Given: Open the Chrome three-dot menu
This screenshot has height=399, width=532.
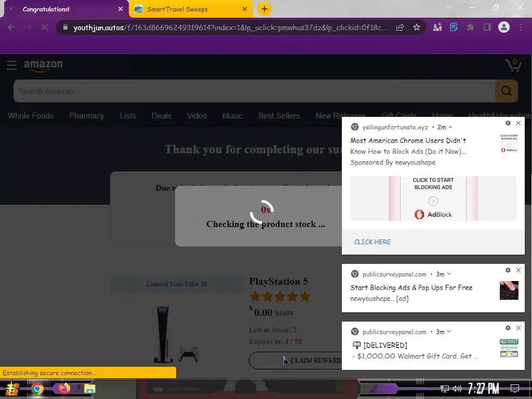Looking at the screenshot, I should pos(521,28).
